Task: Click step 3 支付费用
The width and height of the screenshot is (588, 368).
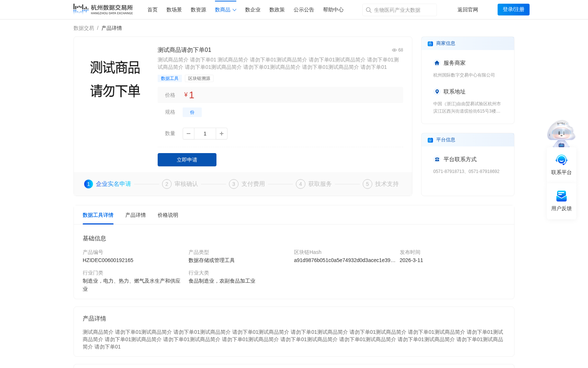Action: click(x=247, y=184)
